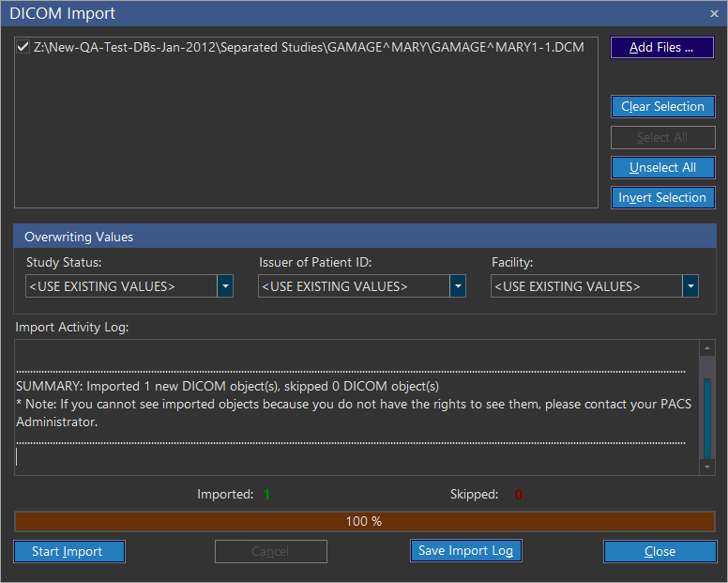Image resolution: width=728 pixels, height=583 pixels.
Task: Choose Unselect All
Action: point(662,168)
